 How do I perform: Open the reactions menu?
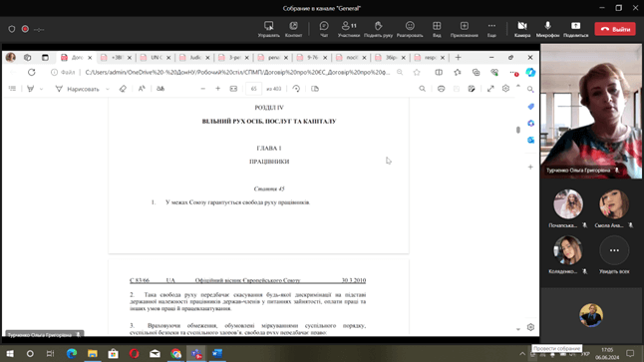(x=410, y=29)
